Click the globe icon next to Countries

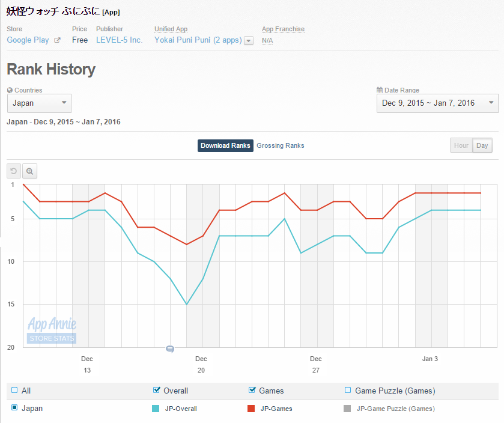10,90
